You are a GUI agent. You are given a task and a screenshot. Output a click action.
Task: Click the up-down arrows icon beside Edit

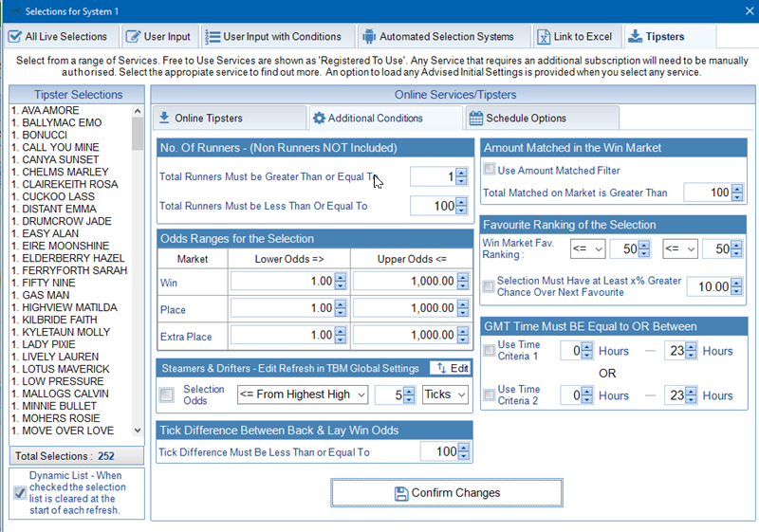tap(441, 368)
